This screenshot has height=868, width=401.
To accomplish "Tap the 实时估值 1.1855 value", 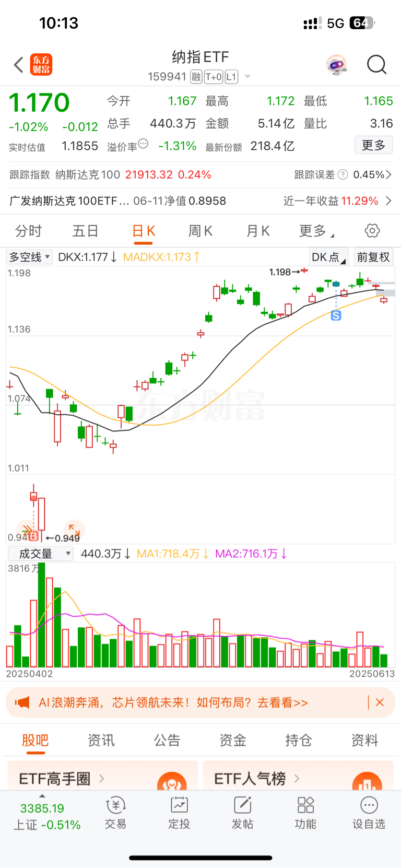I will tap(80, 146).
